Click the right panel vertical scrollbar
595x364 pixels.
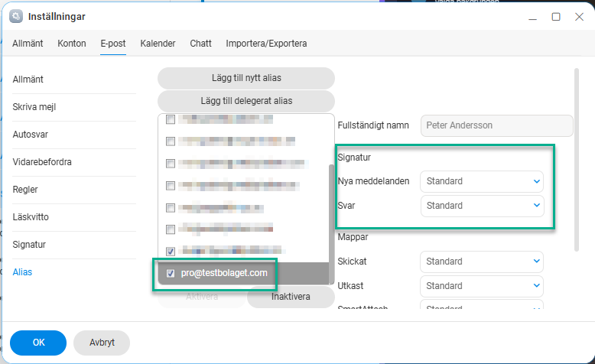click(577, 159)
